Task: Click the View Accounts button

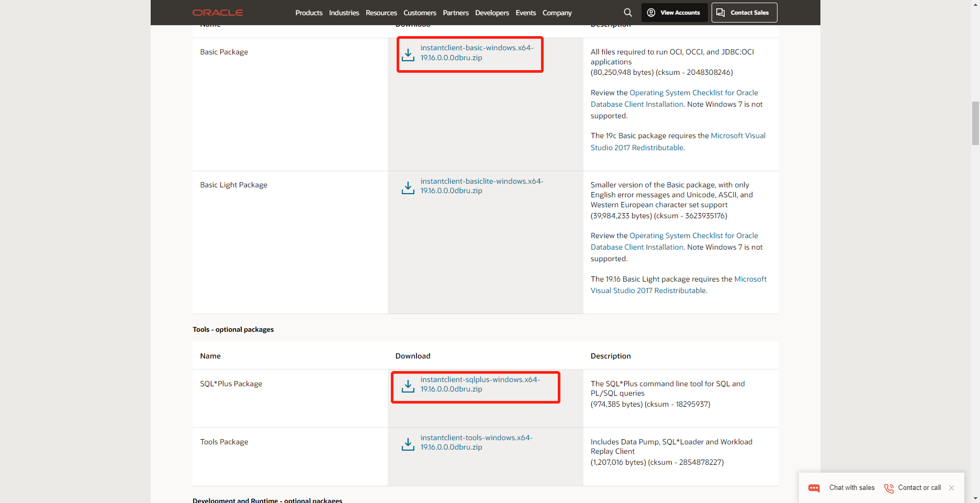Action: pyautogui.click(x=674, y=12)
